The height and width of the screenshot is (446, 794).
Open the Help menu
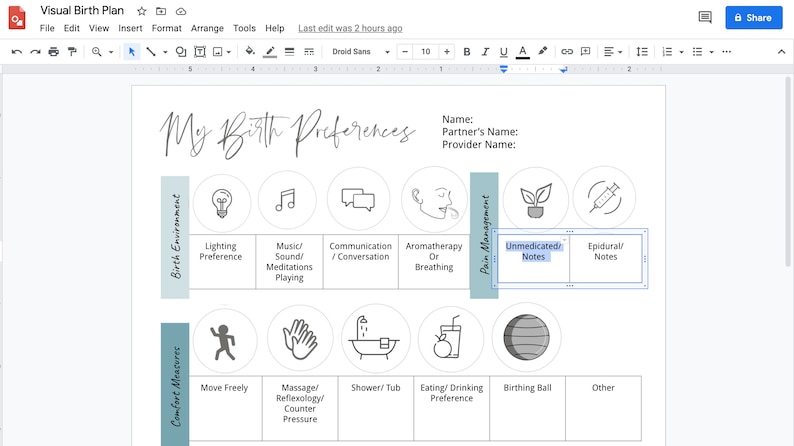click(274, 28)
